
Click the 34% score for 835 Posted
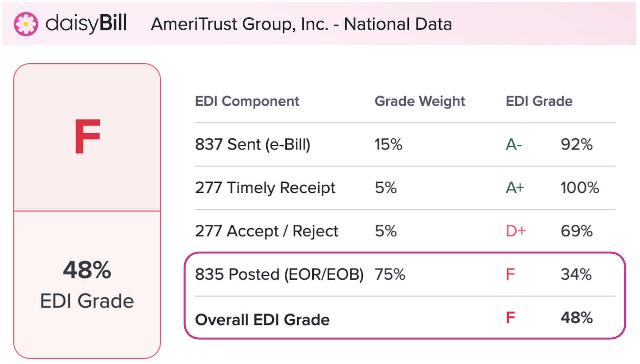576,274
